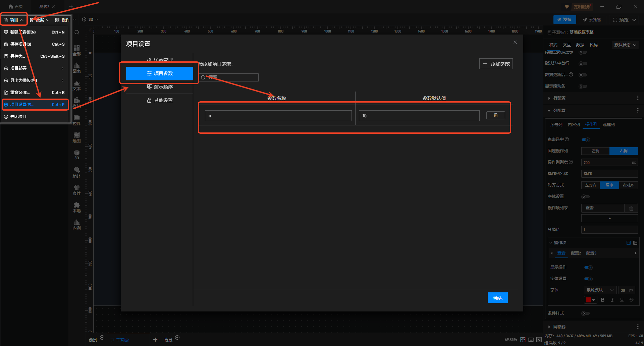This screenshot has width=644, height=346.
Task: Open the 系统默认 font dropdown
Action: [x=600, y=290]
